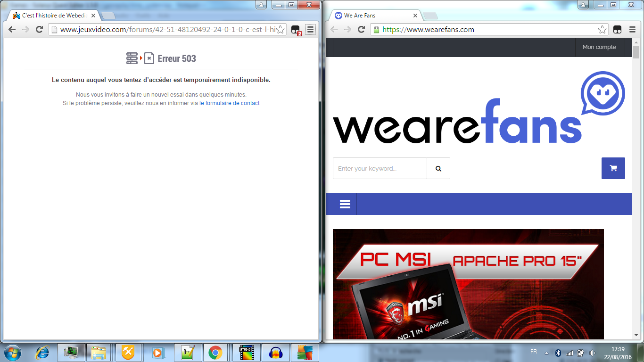Screen dimensions: 644x362
Task: Select the "C'est l'histoire de Webedia" tab
Action: [x=53, y=16]
